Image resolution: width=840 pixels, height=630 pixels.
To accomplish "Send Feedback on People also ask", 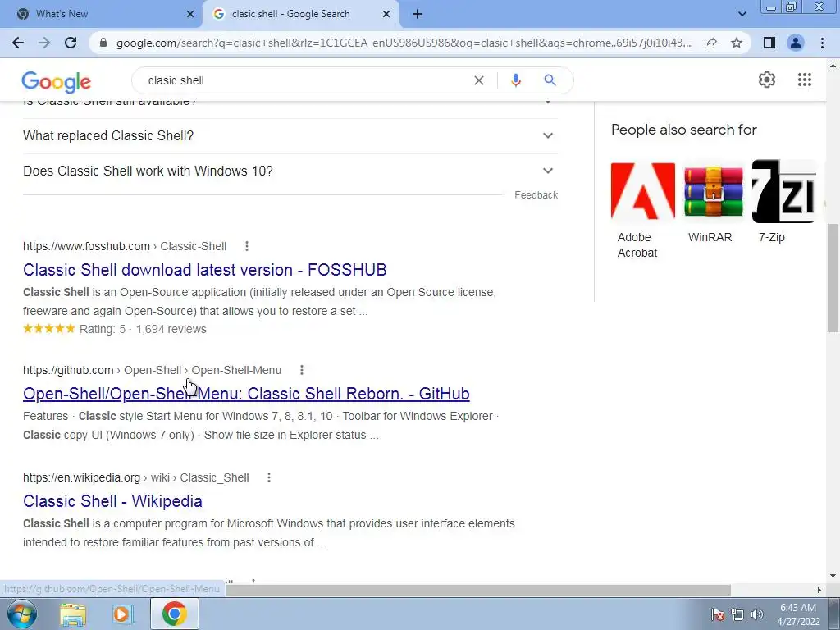I will (x=536, y=195).
